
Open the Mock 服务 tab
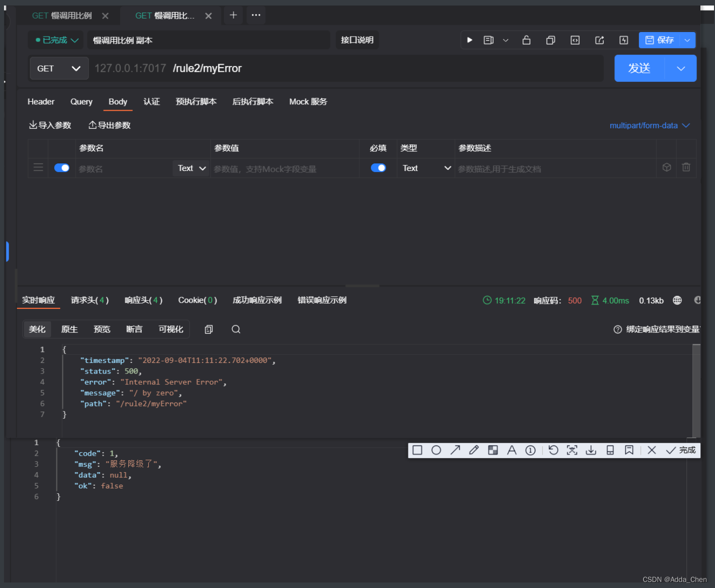click(308, 102)
